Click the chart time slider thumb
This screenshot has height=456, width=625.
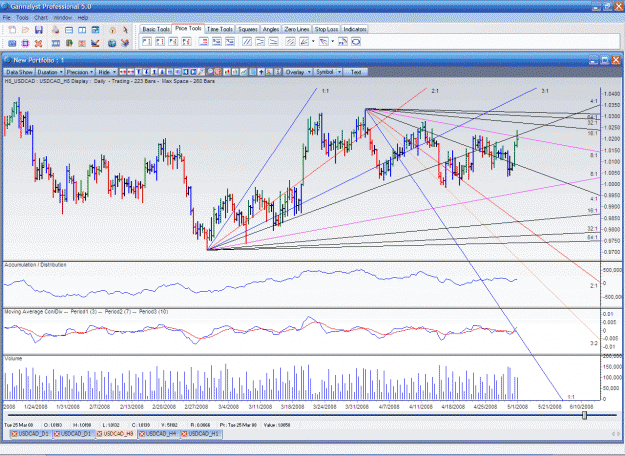click(x=584, y=415)
